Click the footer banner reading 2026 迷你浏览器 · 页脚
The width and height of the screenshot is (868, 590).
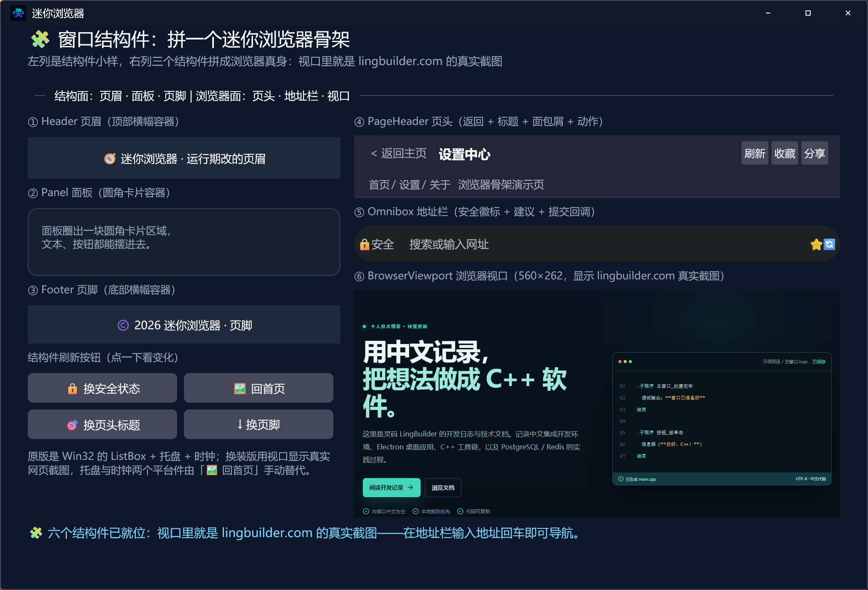click(x=184, y=324)
